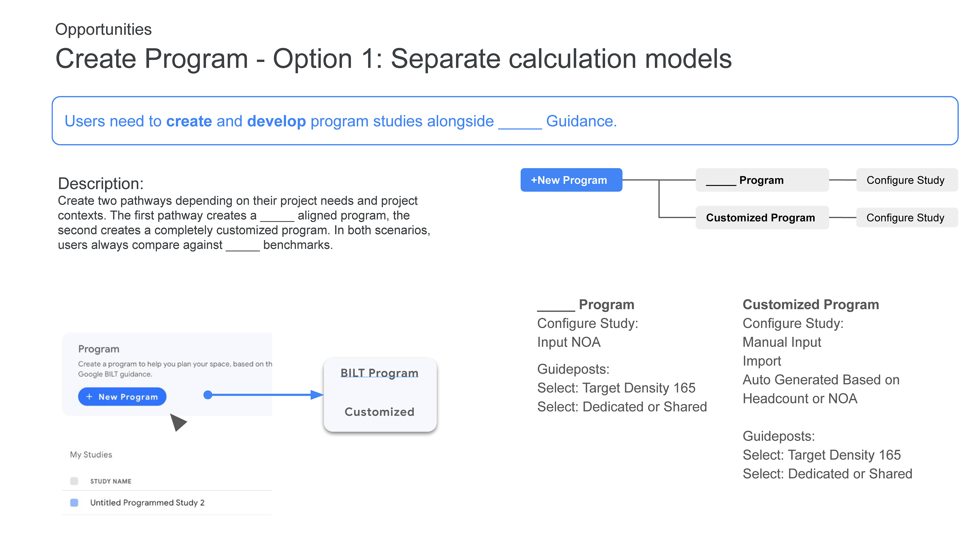The width and height of the screenshot is (980, 551).
Task: Select BILT Program in popup menu
Action: point(379,373)
